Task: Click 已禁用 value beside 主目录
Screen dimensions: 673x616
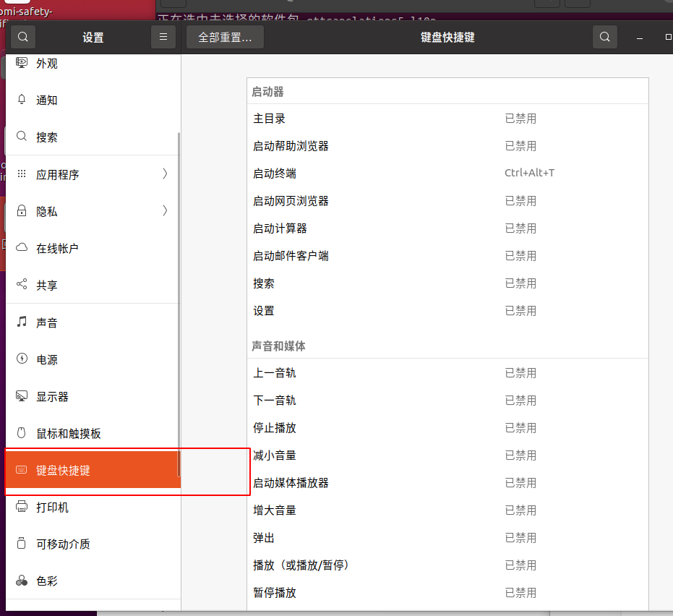Action: [x=520, y=118]
